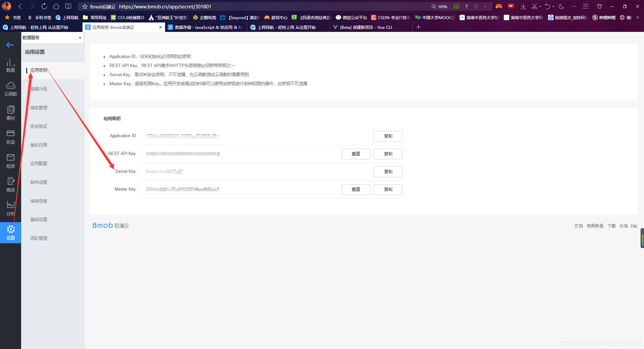Open the 素材 materials section
Viewport: 644px width, 349px height.
pyautogui.click(x=10, y=113)
